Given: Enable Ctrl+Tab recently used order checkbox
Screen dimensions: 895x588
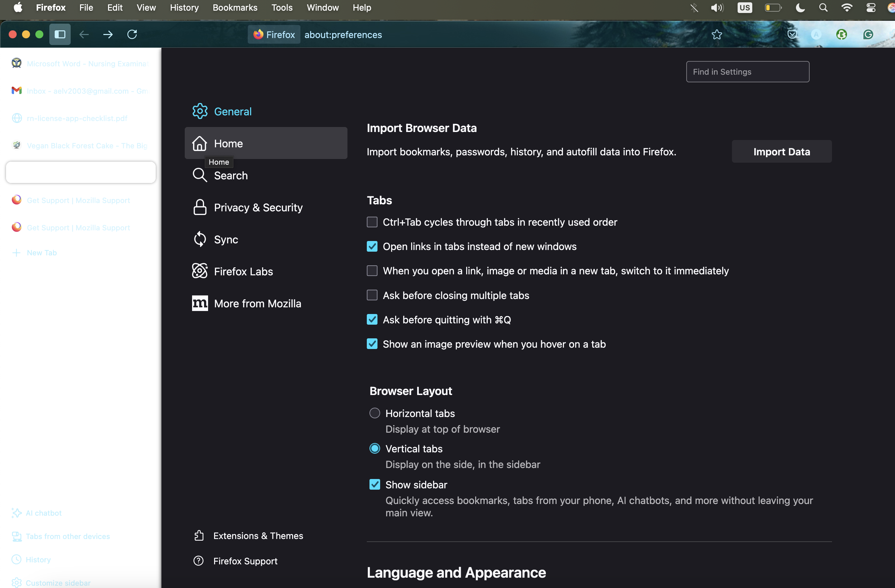Looking at the screenshot, I should (x=372, y=222).
